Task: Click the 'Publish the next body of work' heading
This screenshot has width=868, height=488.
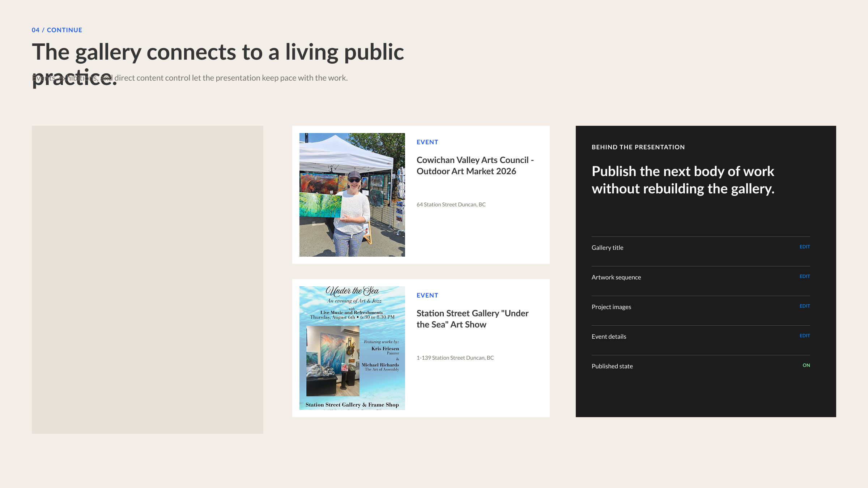Action: click(x=683, y=180)
